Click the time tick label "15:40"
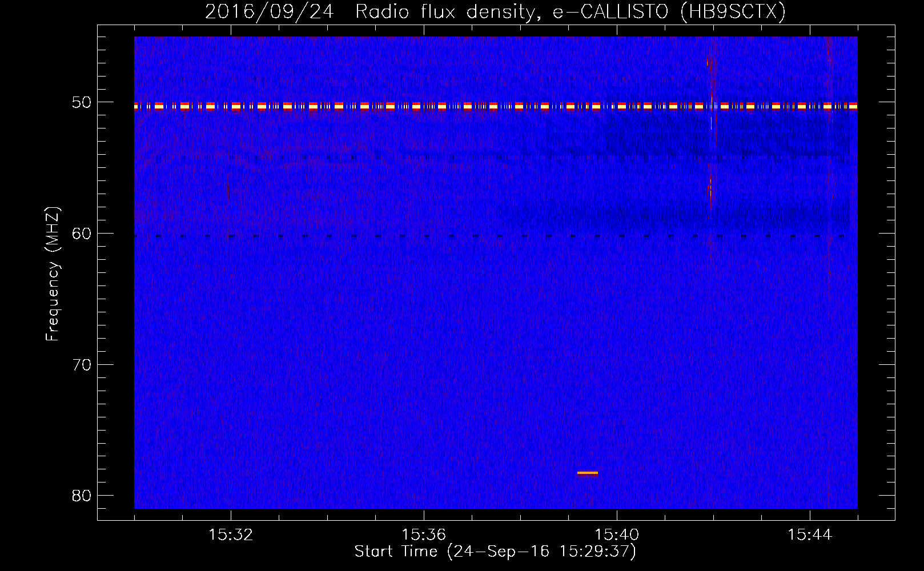Screen dimensions: 924x571 617,534
